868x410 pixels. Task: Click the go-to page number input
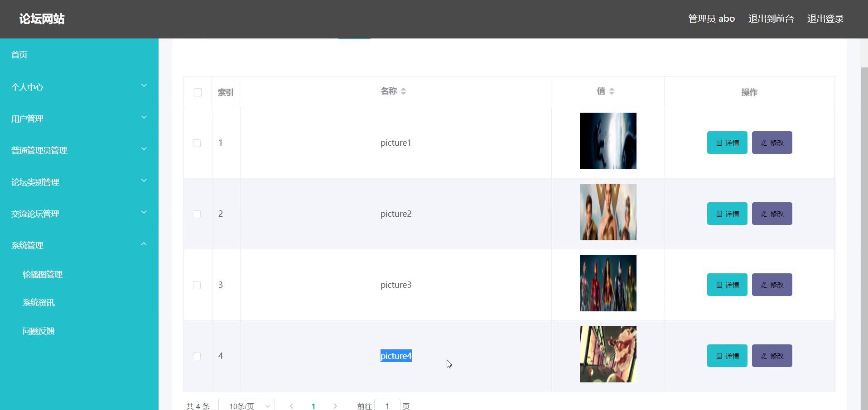(x=387, y=405)
